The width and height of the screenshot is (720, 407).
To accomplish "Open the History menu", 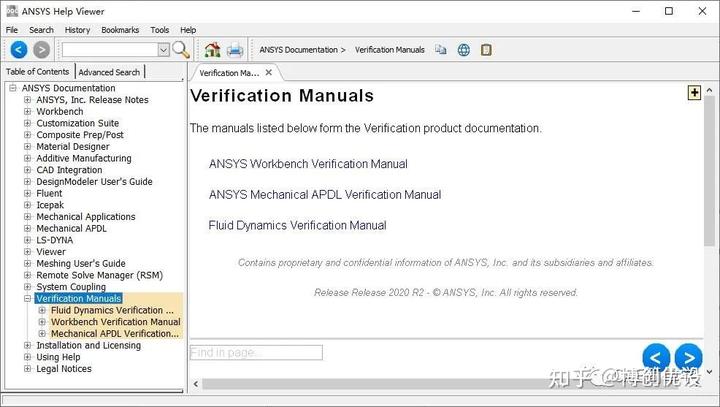I will coord(77,30).
